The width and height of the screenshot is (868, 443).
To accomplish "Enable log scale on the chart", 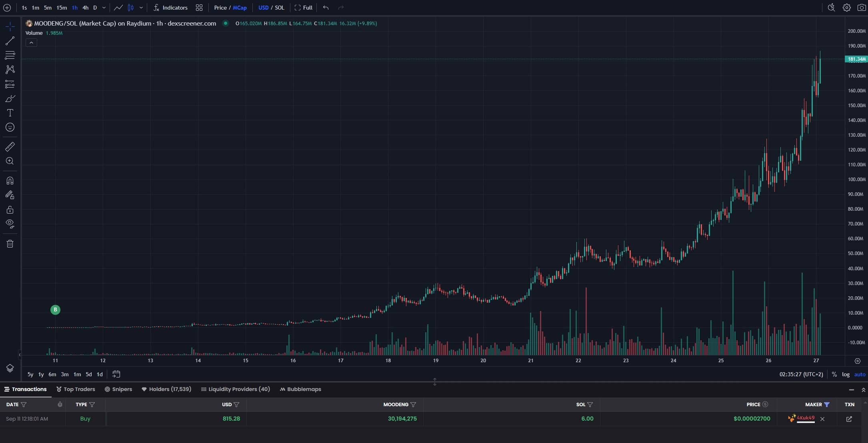I will tap(846, 374).
